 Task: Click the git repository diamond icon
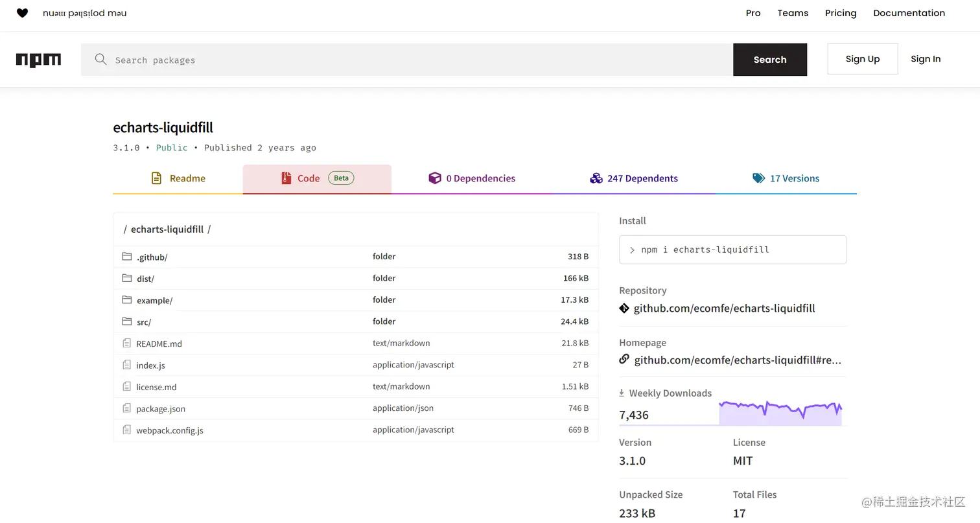(624, 308)
